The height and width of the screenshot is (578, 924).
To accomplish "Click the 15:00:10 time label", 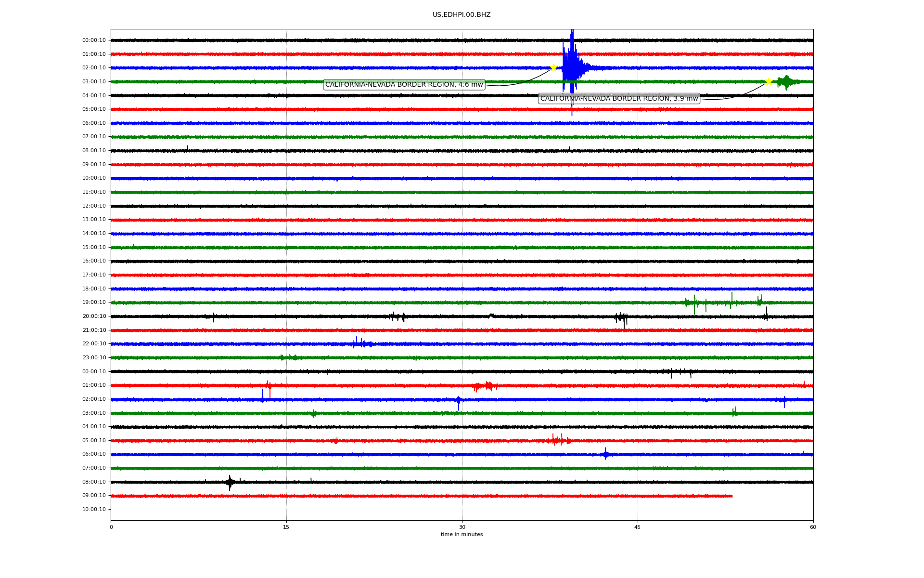I will (94, 248).
